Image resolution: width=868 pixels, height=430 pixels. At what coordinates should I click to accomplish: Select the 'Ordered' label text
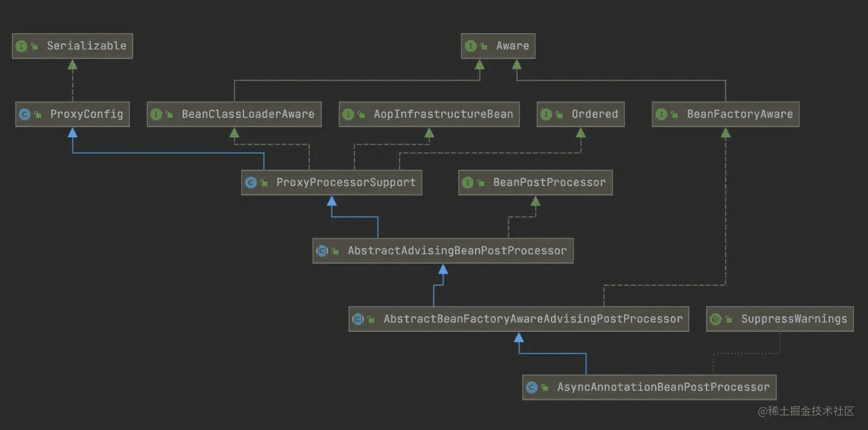click(595, 114)
